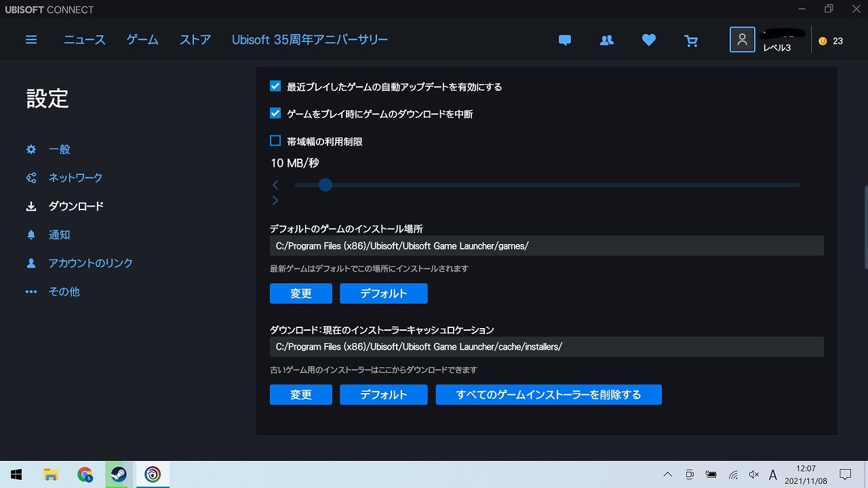Open the ストア tab
The width and height of the screenshot is (868, 488).
click(x=195, y=40)
